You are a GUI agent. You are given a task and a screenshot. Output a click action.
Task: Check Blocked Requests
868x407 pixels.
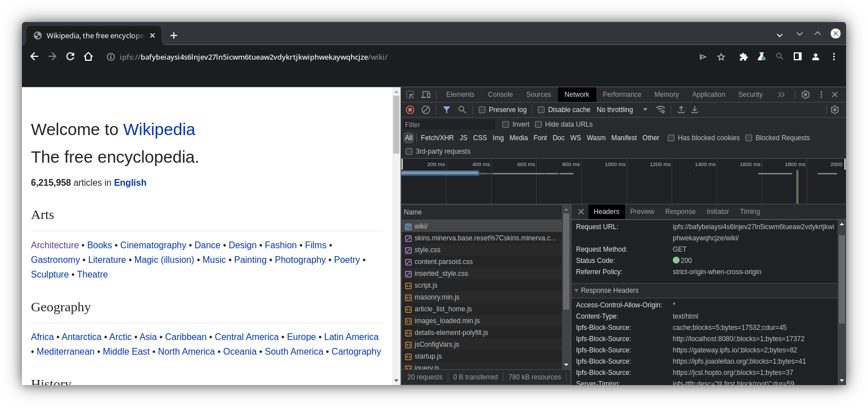click(749, 138)
